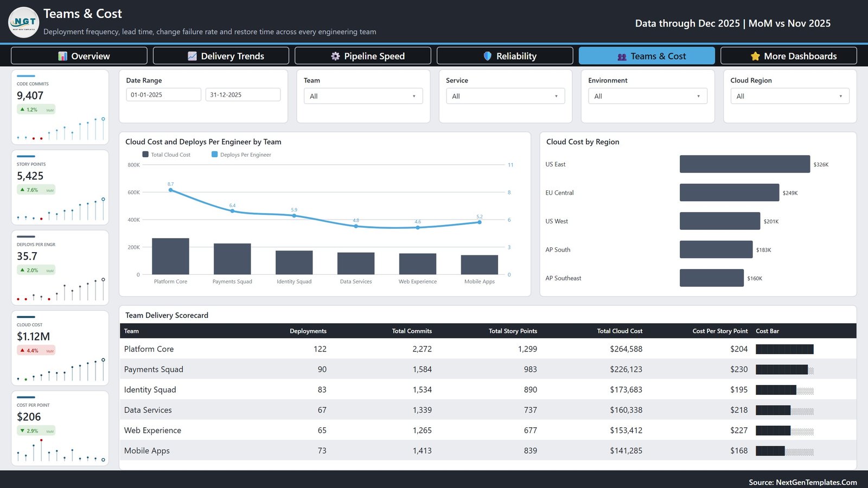This screenshot has width=868, height=488.
Task: Click the $141,285 total cloud cost cell
Action: click(626, 451)
